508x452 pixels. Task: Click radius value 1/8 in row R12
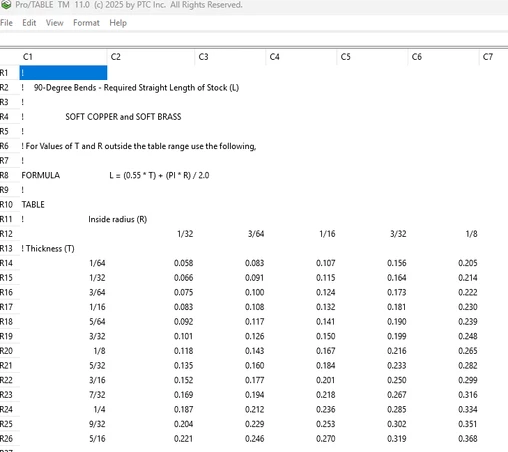pyautogui.click(x=471, y=234)
